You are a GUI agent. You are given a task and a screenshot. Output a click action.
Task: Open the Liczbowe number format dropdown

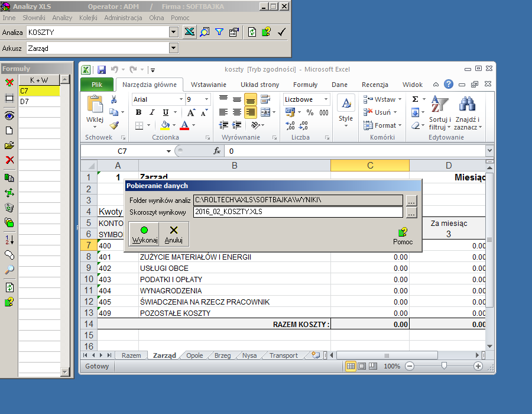pyautogui.click(x=326, y=99)
